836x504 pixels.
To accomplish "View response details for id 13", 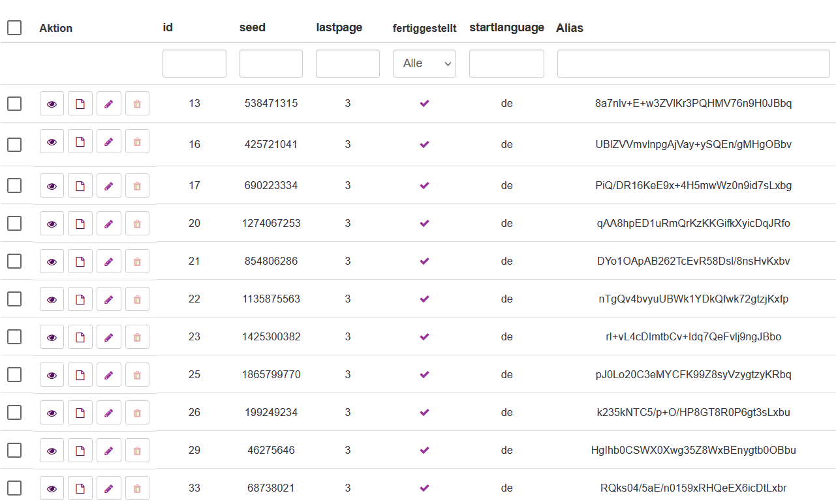I will (52, 104).
